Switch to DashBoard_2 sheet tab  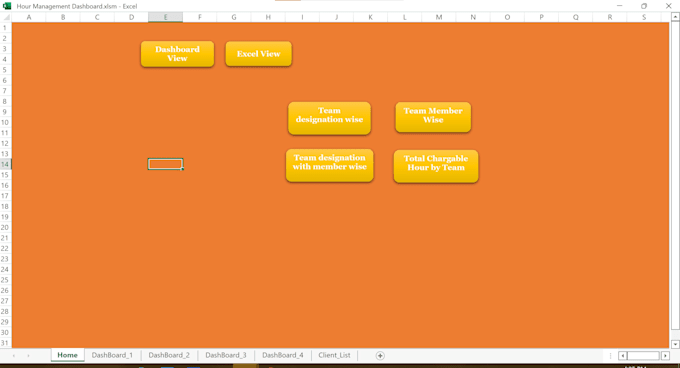coord(169,355)
